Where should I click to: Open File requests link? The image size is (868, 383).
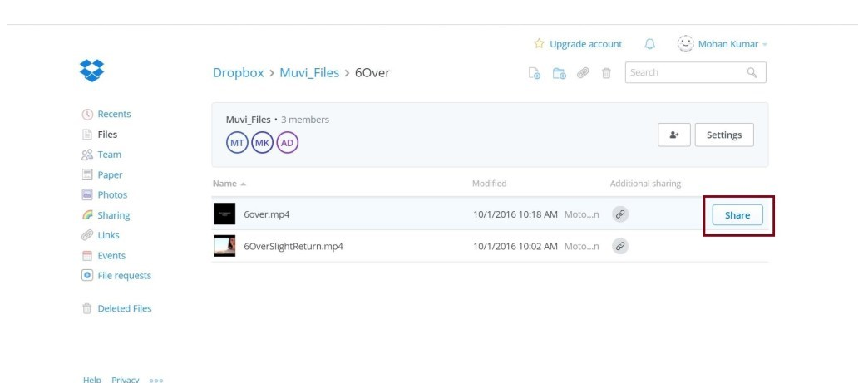[124, 276]
